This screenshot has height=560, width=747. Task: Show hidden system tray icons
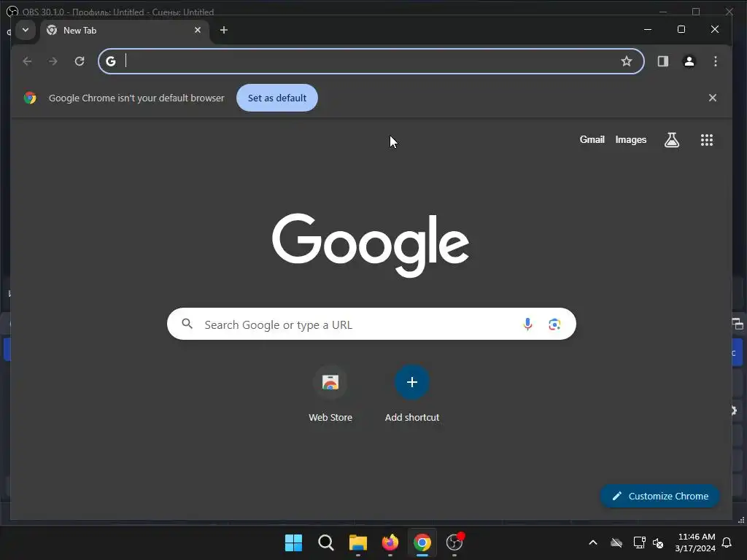pyautogui.click(x=593, y=542)
